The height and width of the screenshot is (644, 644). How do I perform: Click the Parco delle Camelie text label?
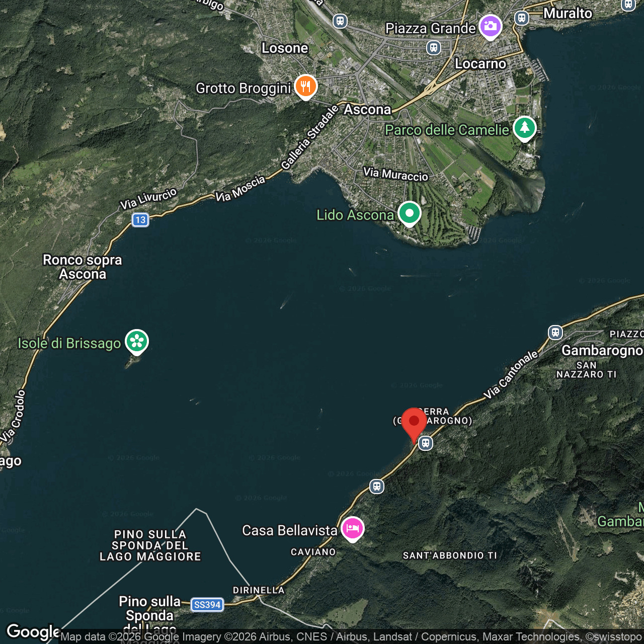(447, 130)
